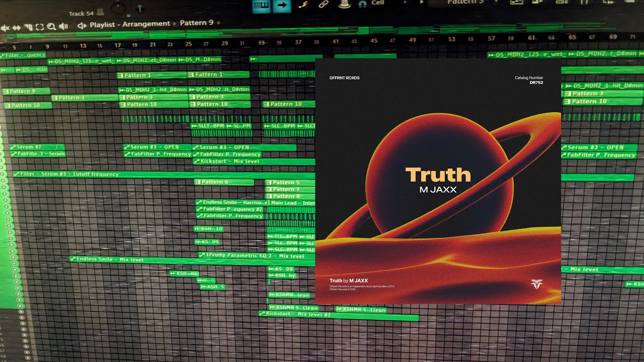Open Playlist - Arrangement selector

130,24
